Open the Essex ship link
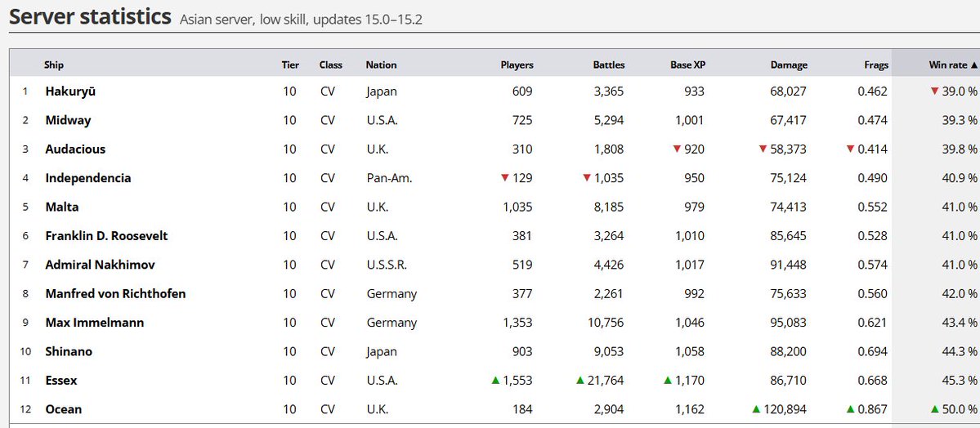The width and height of the screenshot is (980, 428). (61, 380)
